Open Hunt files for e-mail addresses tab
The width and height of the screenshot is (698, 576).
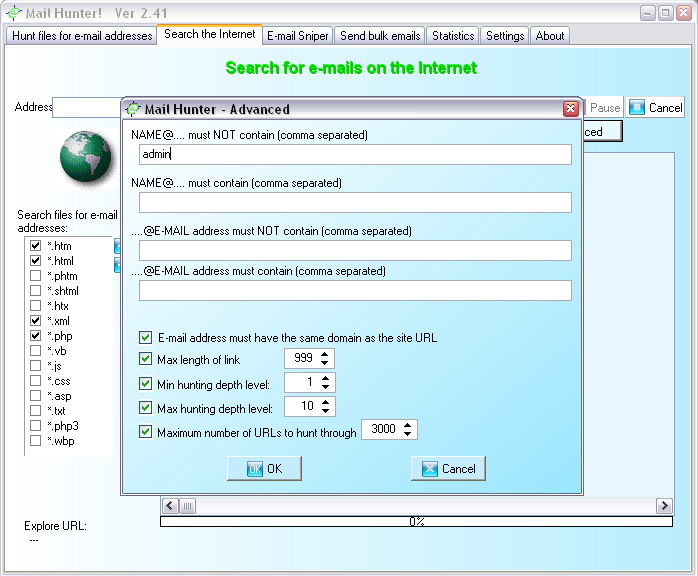click(82, 36)
